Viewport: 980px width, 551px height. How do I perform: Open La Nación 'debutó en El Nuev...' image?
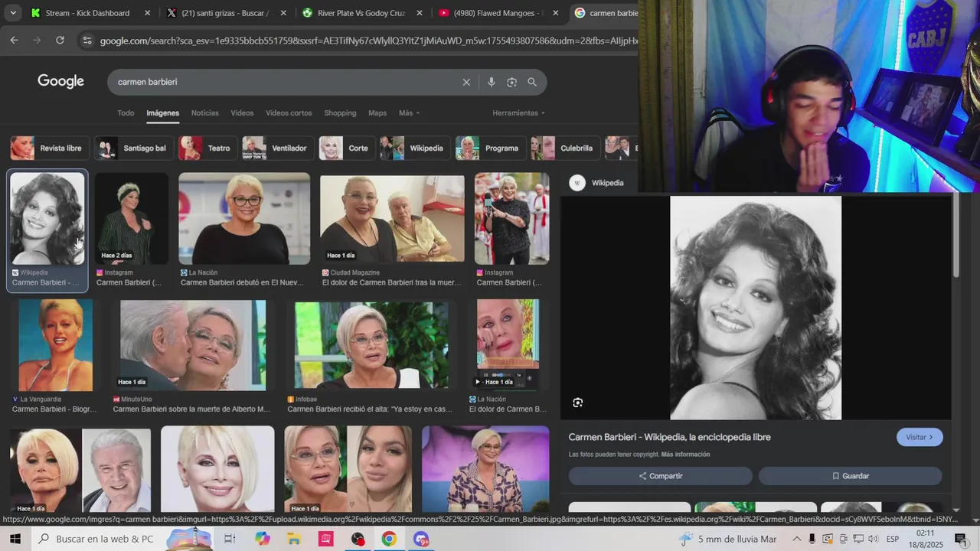pyautogui.click(x=244, y=219)
